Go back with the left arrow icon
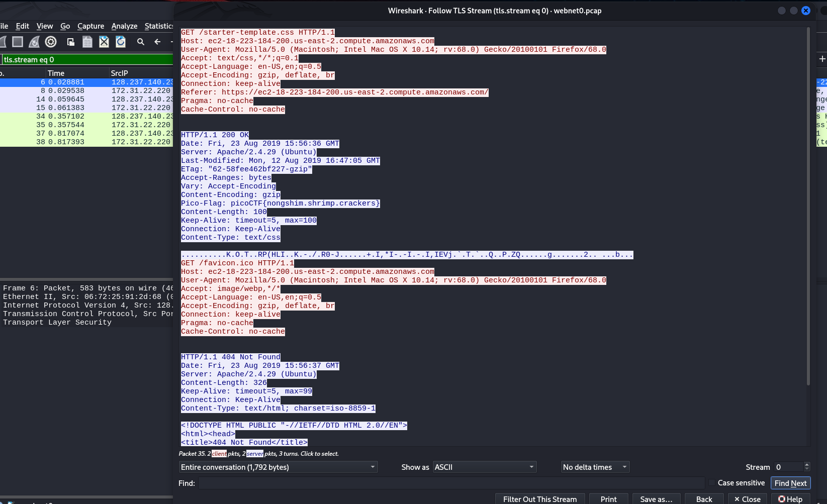 coord(157,42)
